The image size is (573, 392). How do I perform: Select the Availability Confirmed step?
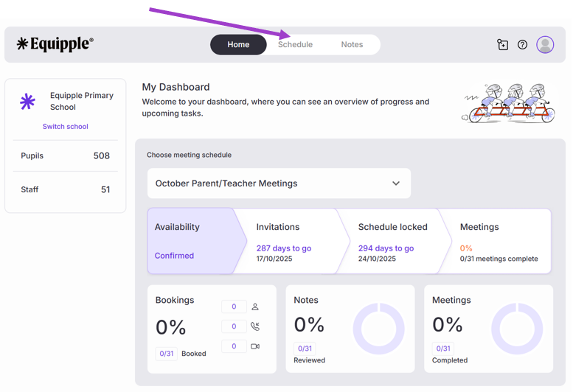click(x=192, y=241)
